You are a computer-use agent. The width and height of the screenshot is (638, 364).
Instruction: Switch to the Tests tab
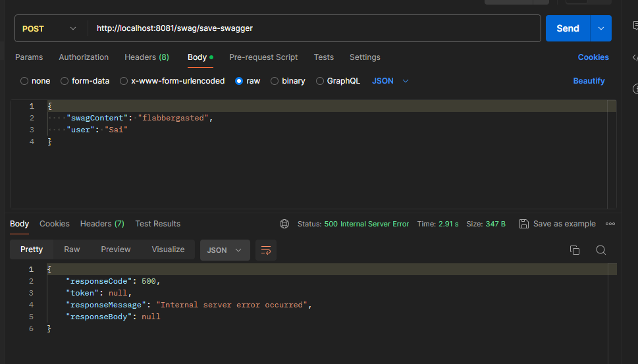324,57
